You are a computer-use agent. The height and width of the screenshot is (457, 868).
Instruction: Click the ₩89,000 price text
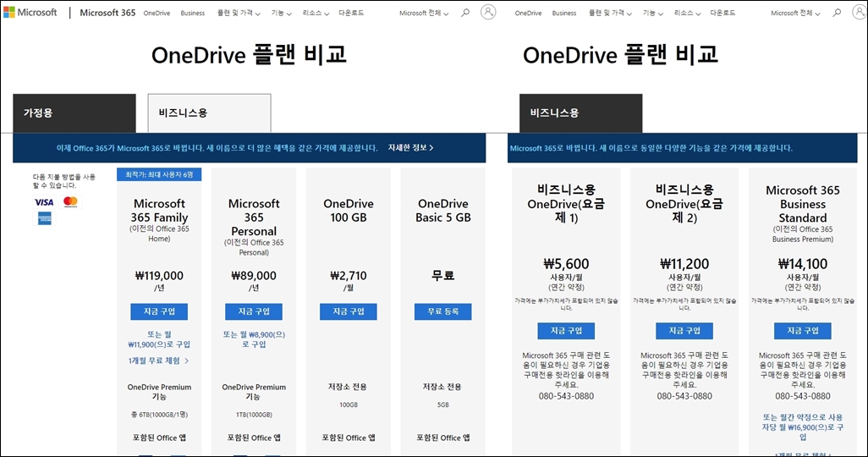tap(254, 275)
